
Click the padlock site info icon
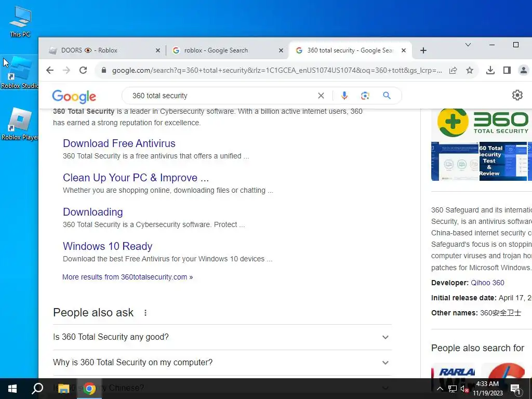coord(104,70)
